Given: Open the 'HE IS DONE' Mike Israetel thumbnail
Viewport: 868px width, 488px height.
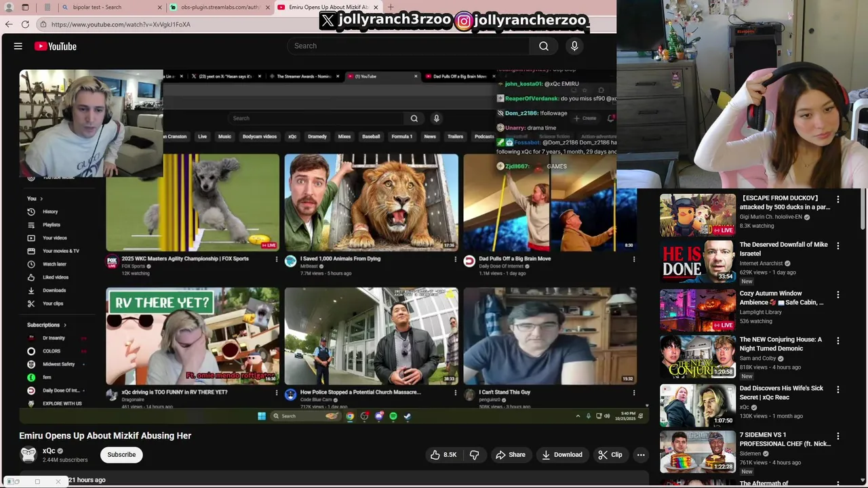Looking at the screenshot, I should [x=698, y=261].
